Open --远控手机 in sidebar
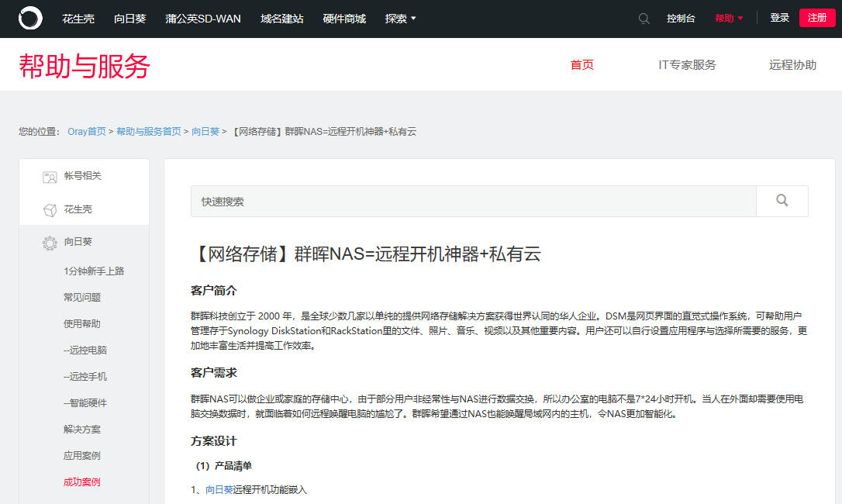The image size is (842, 504). point(85,377)
